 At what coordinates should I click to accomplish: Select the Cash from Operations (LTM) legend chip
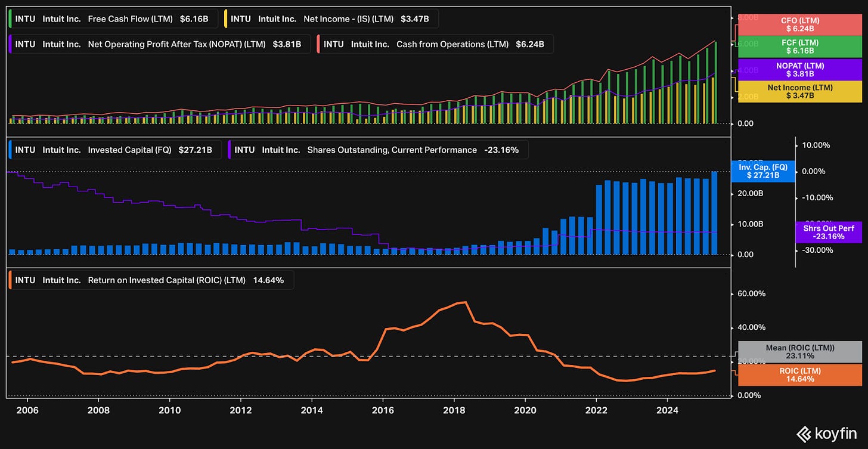pos(435,44)
